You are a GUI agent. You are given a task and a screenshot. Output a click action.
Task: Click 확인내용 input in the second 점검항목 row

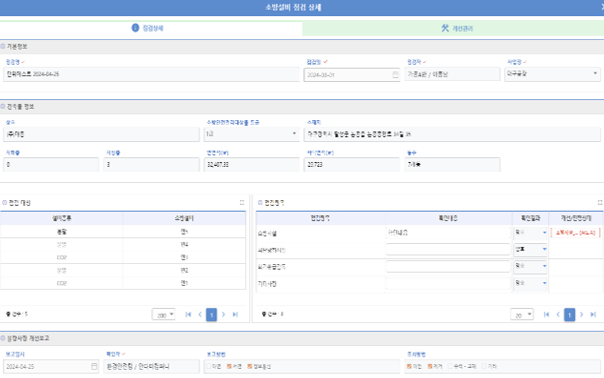(x=448, y=249)
